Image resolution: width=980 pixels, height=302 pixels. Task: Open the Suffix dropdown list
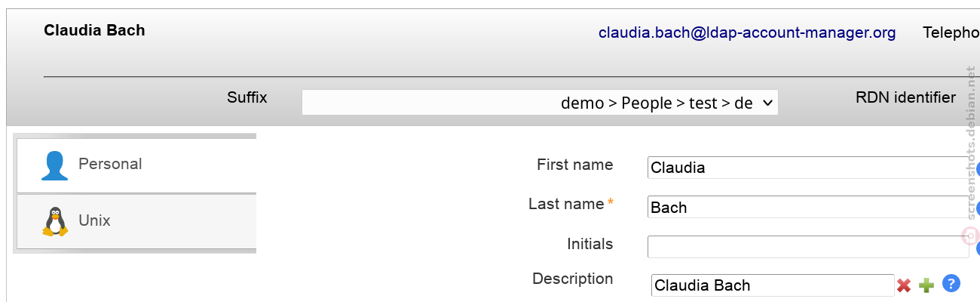pyautogui.click(x=540, y=103)
